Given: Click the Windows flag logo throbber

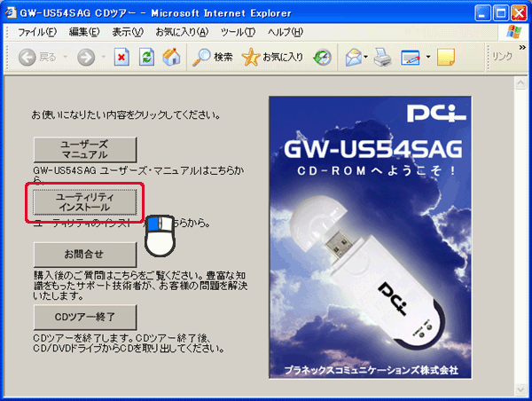Looking at the screenshot, I should coord(514,32).
